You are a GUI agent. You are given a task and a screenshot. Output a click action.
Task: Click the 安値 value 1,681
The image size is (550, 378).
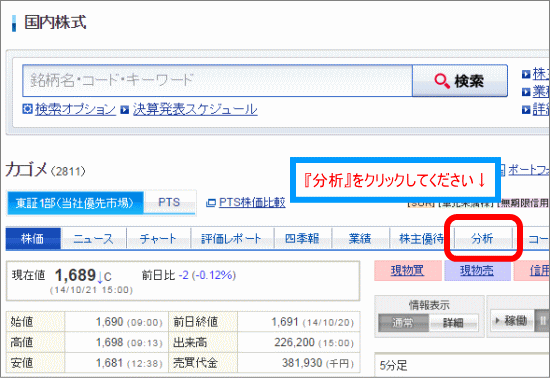point(109,363)
